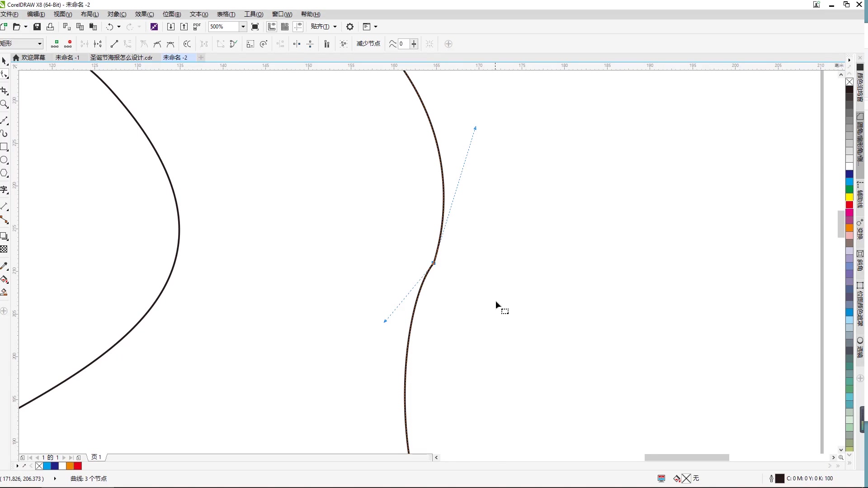Click the Delete nodes icon
Screen dimensions: 868x488
point(68,44)
